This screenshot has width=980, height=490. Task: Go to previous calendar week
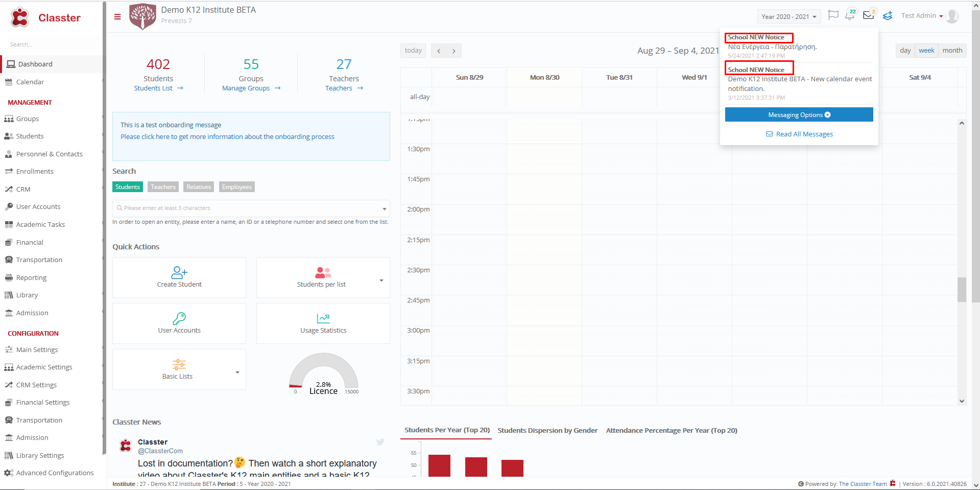pos(439,51)
